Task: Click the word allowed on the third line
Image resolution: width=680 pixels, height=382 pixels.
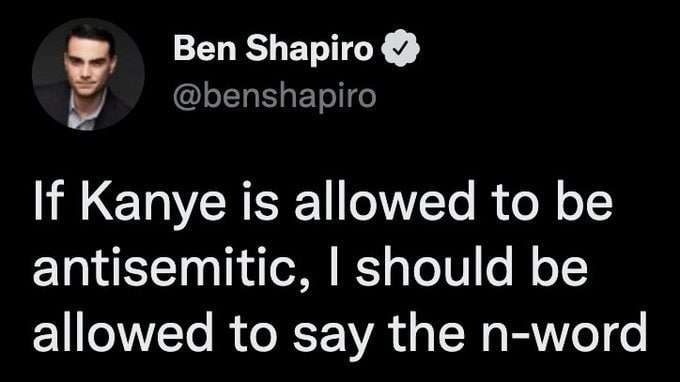Action: (x=123, y=331)
